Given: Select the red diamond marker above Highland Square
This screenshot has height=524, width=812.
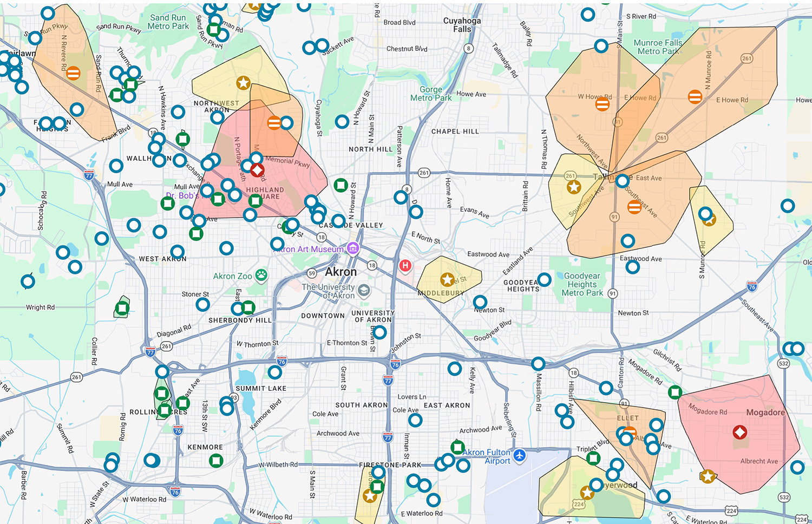Looking at the screenshot, I should [257, 169].
